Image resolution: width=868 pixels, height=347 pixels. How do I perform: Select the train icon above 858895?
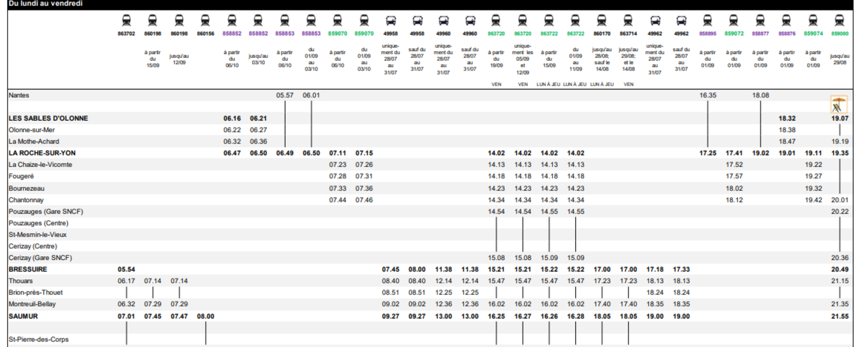(708, 20)
